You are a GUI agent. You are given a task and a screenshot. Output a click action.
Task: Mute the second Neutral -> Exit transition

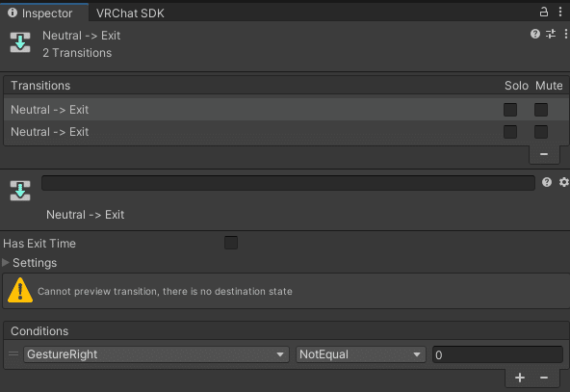point(541,132)
